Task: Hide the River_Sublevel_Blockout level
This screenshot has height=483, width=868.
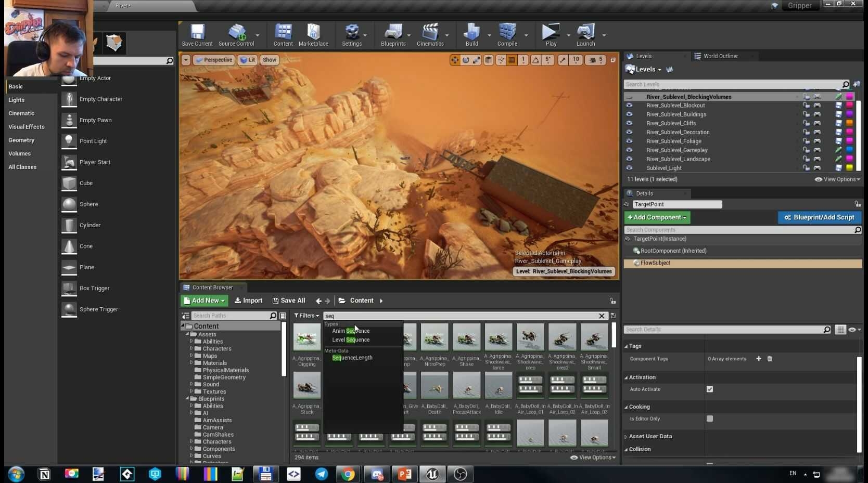Action: point(629,106)
